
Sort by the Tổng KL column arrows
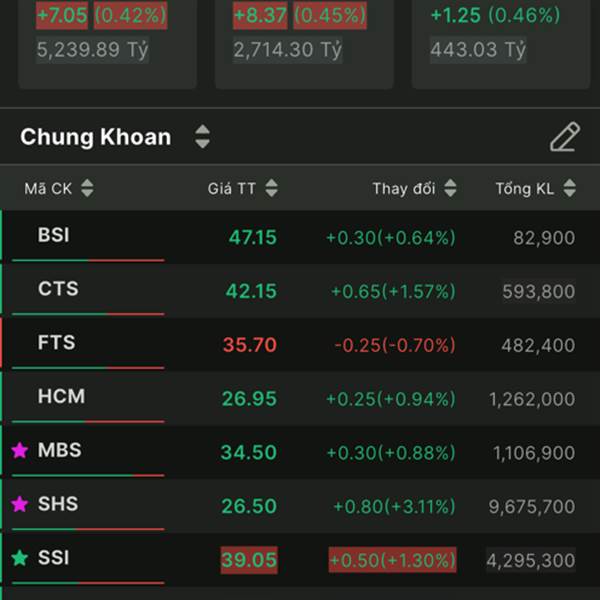[x=570, y=188]
